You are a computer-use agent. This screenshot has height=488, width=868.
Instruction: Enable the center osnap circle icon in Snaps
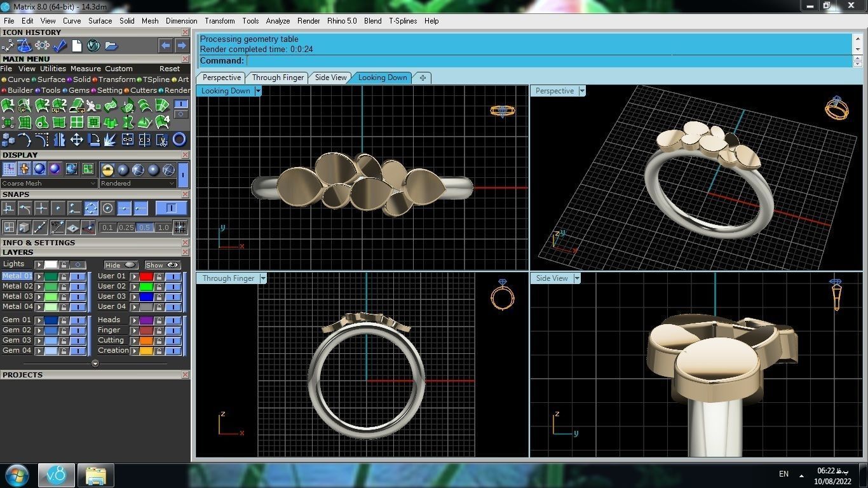(107, 208)
